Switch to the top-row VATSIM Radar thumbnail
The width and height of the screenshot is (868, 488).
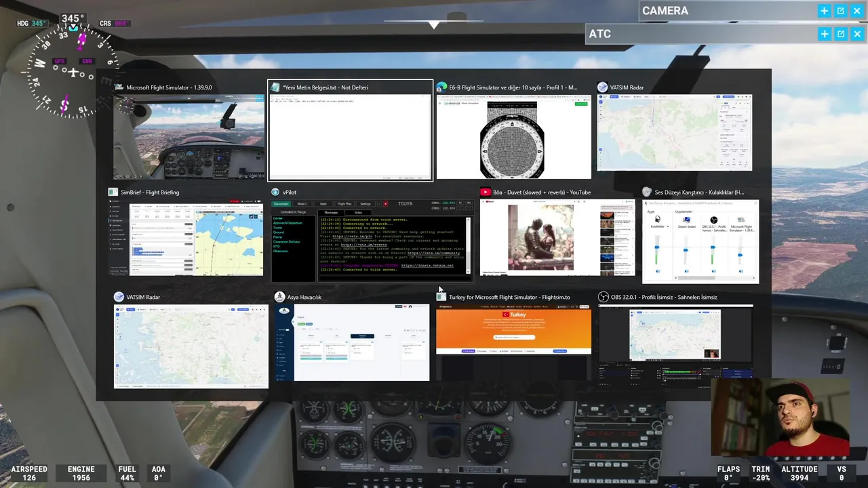tap(674, 133)
